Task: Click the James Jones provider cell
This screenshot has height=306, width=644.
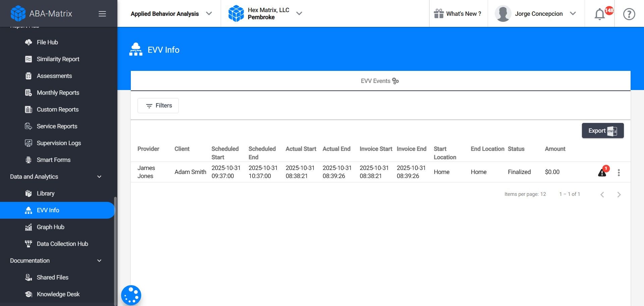Action: click(x=146, y=172)
